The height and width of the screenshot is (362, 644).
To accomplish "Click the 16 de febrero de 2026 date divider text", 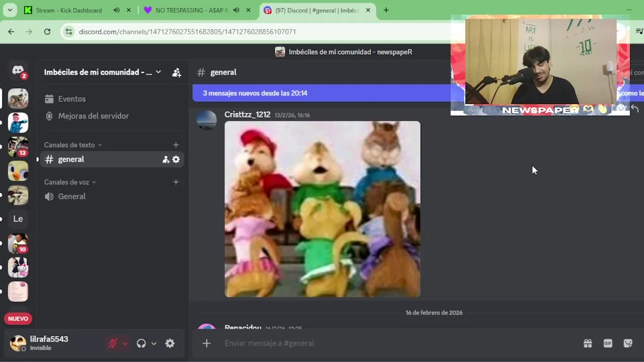I will 434,313.
